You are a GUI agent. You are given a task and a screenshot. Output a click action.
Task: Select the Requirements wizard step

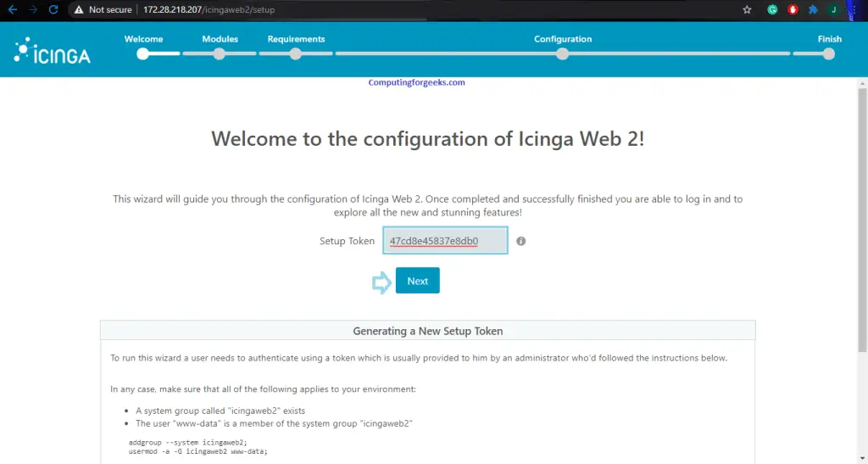click(296, 39)
